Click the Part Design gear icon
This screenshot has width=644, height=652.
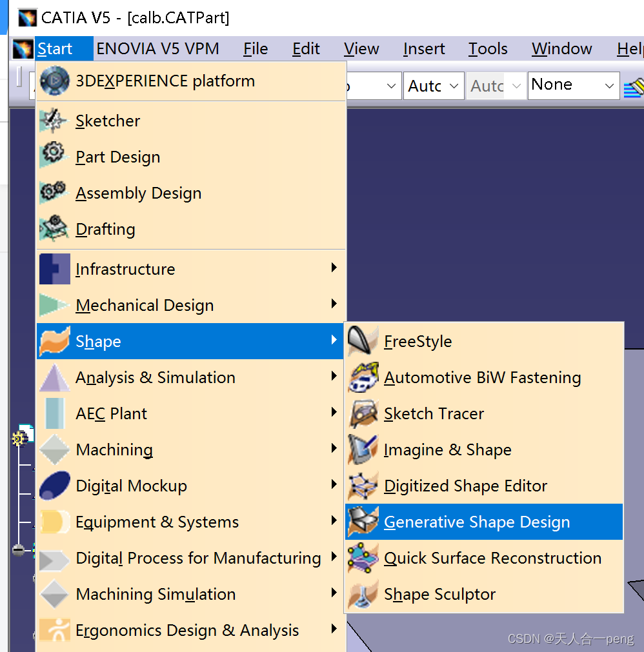click(x=54, y=154)
